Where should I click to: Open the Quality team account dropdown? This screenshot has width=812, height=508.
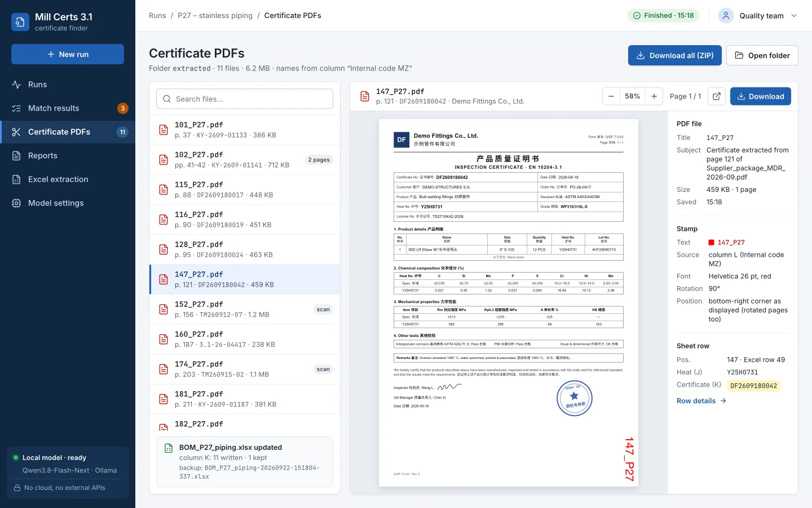tap(757, 16)
